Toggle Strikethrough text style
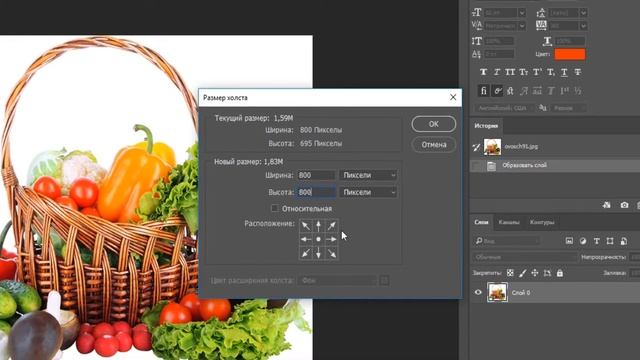Screen dimensions: 640x360 (x=578, y=72)
